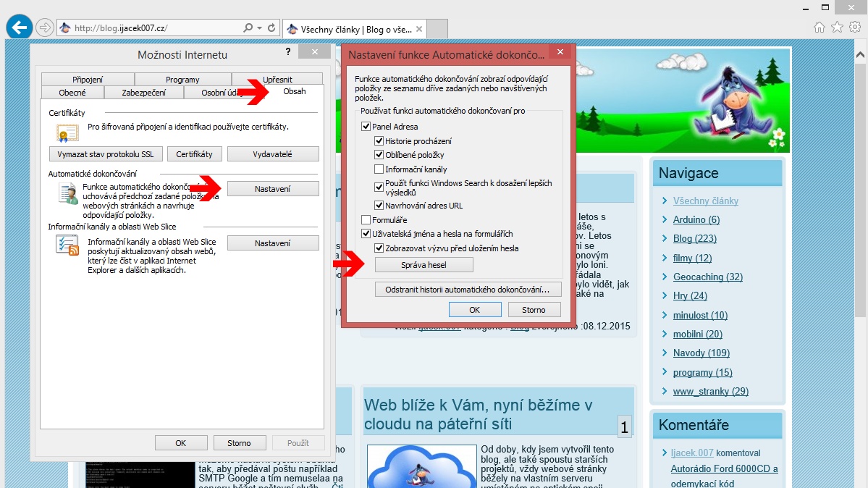
Task: Click the AutoComplete user icon
Action: (68, 194)
